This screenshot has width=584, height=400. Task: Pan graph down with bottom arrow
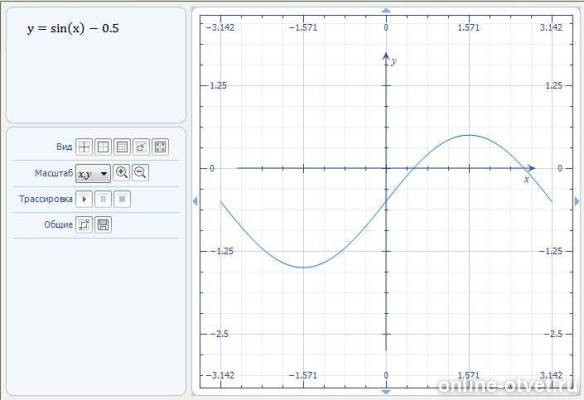tap(386, 392)
